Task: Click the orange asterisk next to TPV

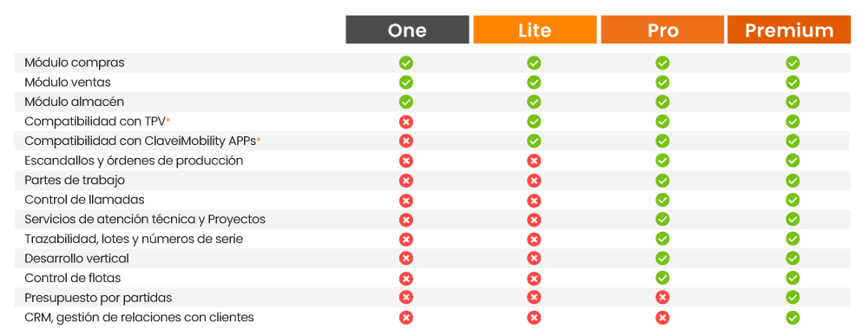Action: pyautogui.click(x=168, y=120)
